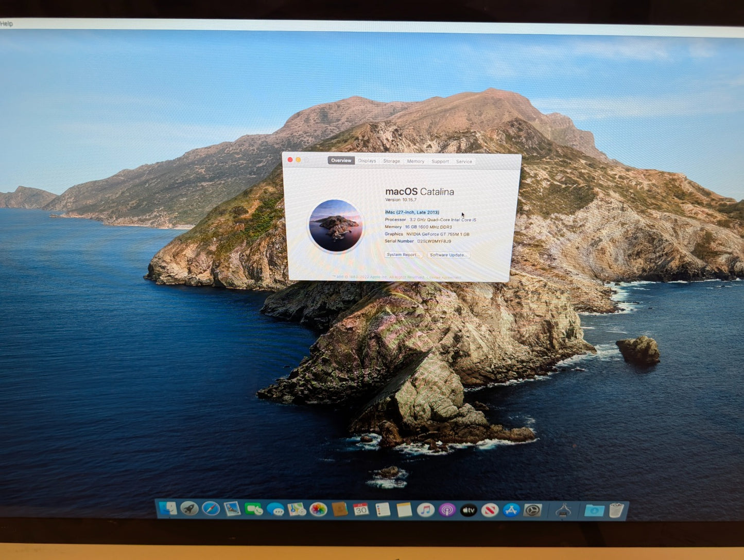Open the License Agreement link
This screenshot has height=560, width=744.
(x=444, y=277)
